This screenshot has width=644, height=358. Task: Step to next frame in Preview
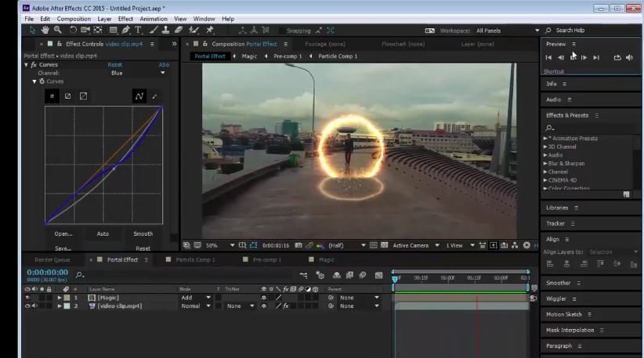pyautogui.click(x=584, y=57)
